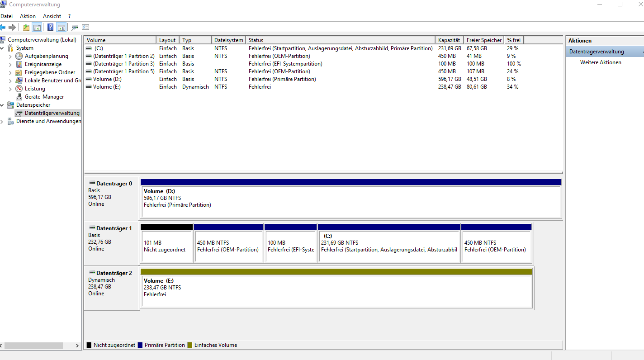
Task: Click the Datenspeicher storage icon
Action: pos(10,105)
